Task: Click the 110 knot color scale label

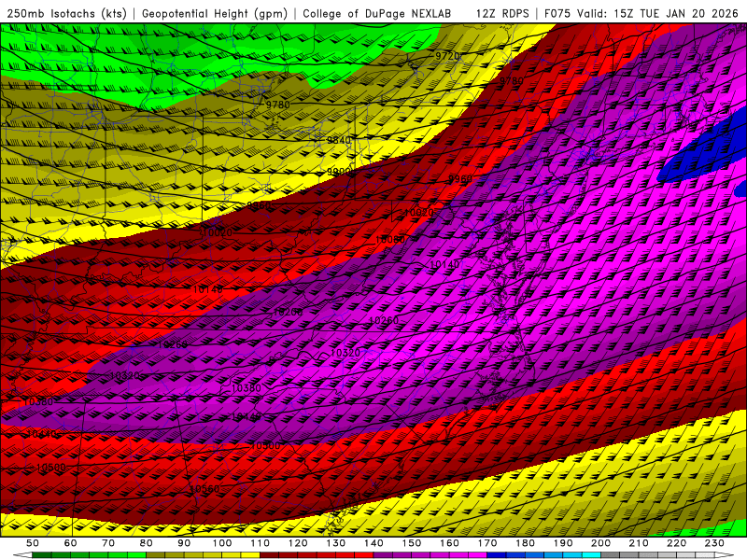Action: 260,543
